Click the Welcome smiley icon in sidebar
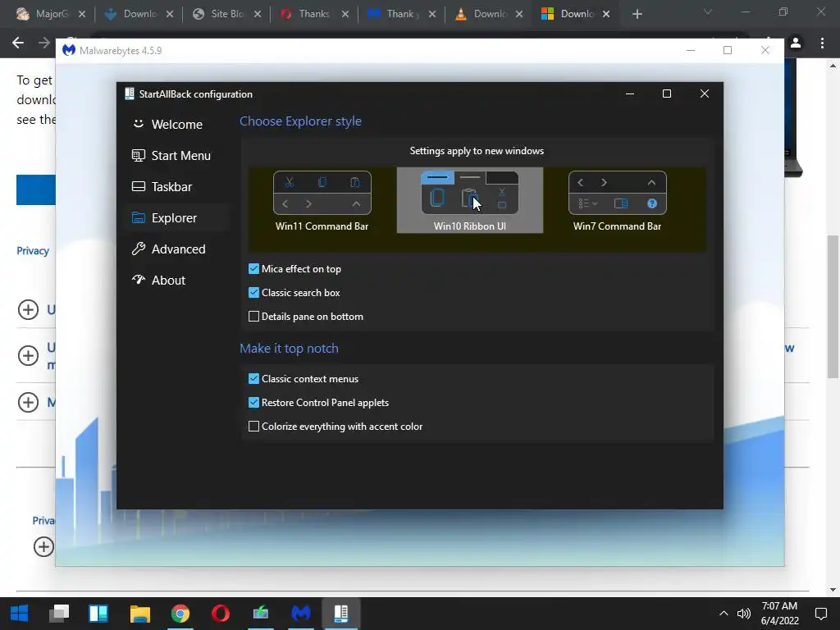Screen dimensions: 840x630 [138, 124]
